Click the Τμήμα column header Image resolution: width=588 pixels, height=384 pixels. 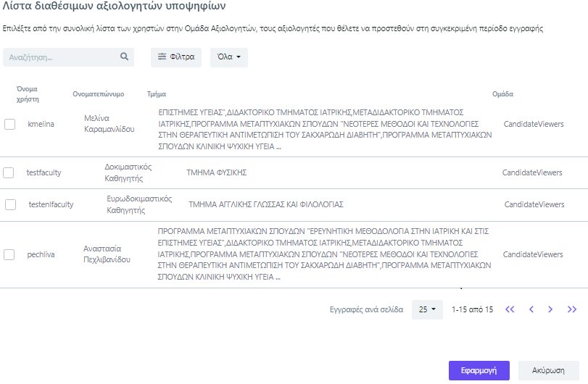point(157,94)
